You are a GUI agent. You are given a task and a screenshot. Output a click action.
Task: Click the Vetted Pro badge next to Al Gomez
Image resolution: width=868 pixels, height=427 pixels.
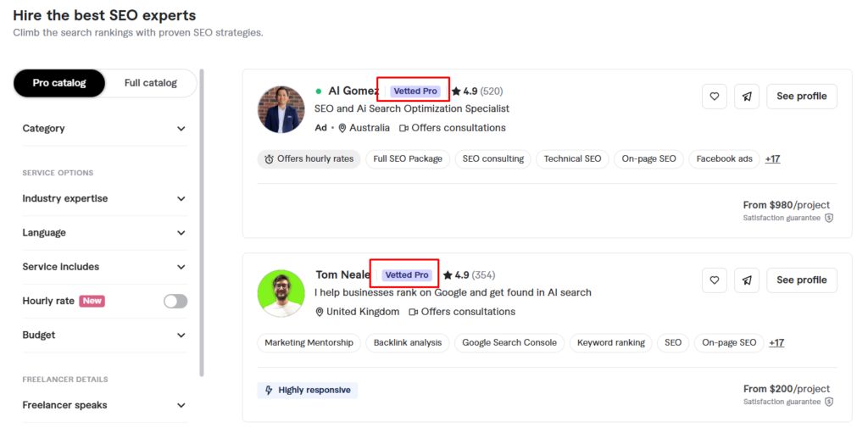415,91
